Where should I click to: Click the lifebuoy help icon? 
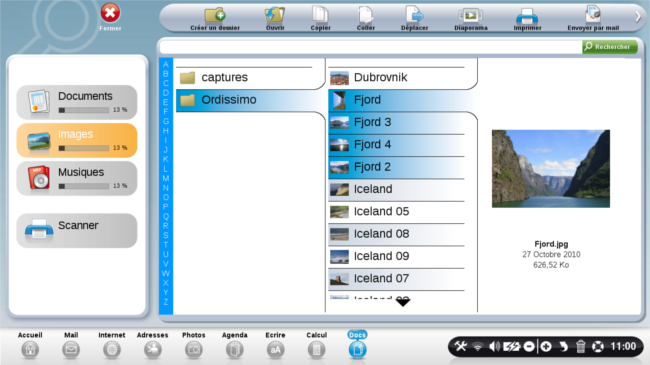coord(598,346)
